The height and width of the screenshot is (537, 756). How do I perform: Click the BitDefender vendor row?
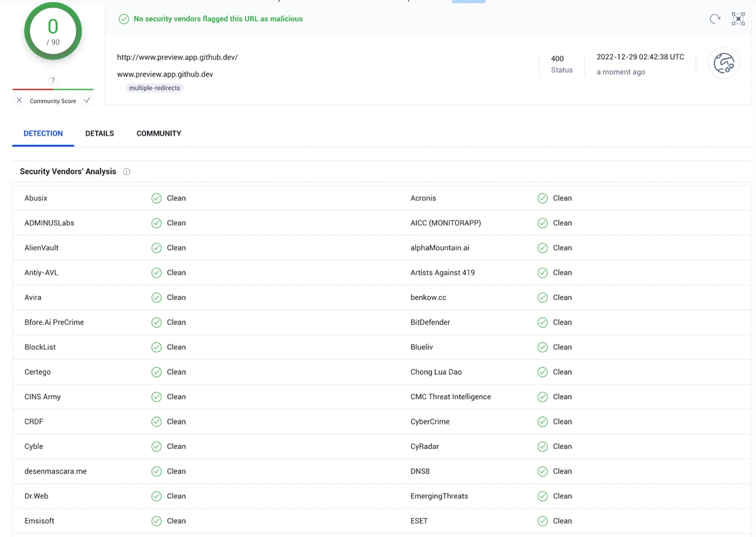click(430, 322)
